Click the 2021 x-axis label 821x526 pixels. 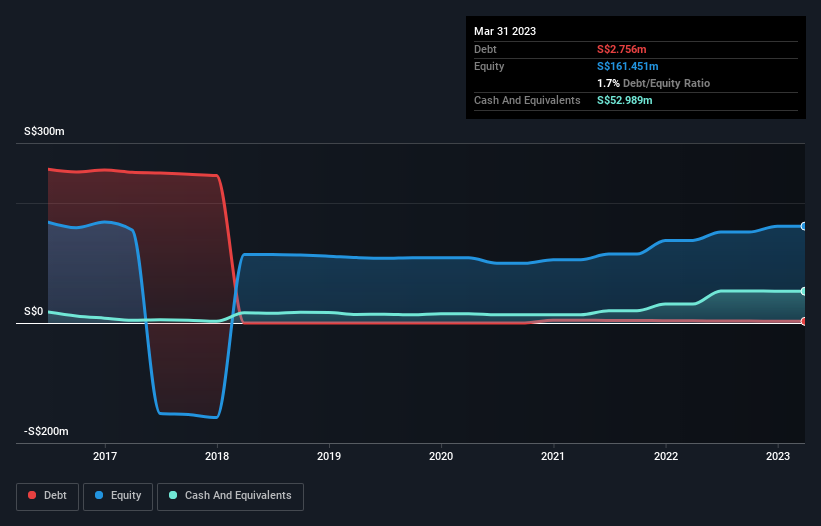pos(553,456)
